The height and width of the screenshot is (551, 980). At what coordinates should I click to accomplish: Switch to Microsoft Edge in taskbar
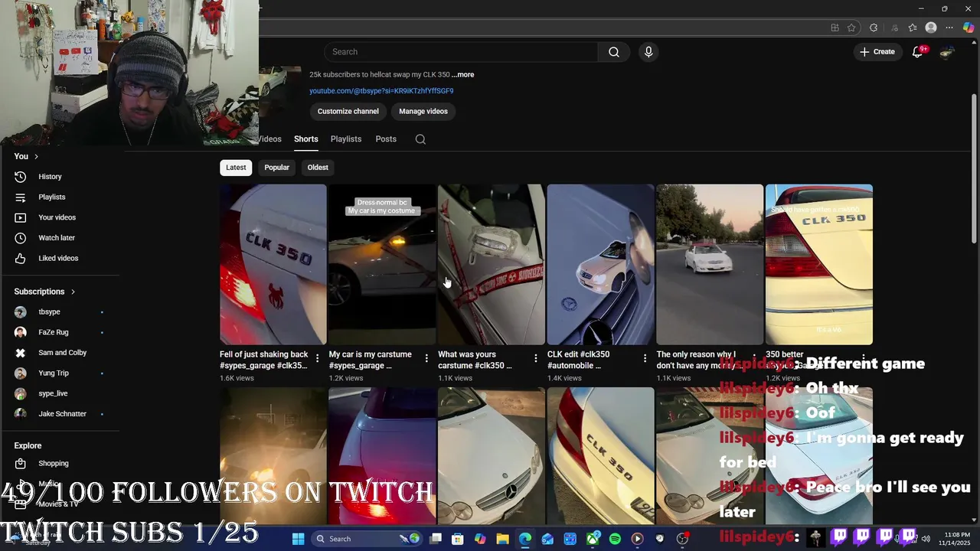click(525, 539)
